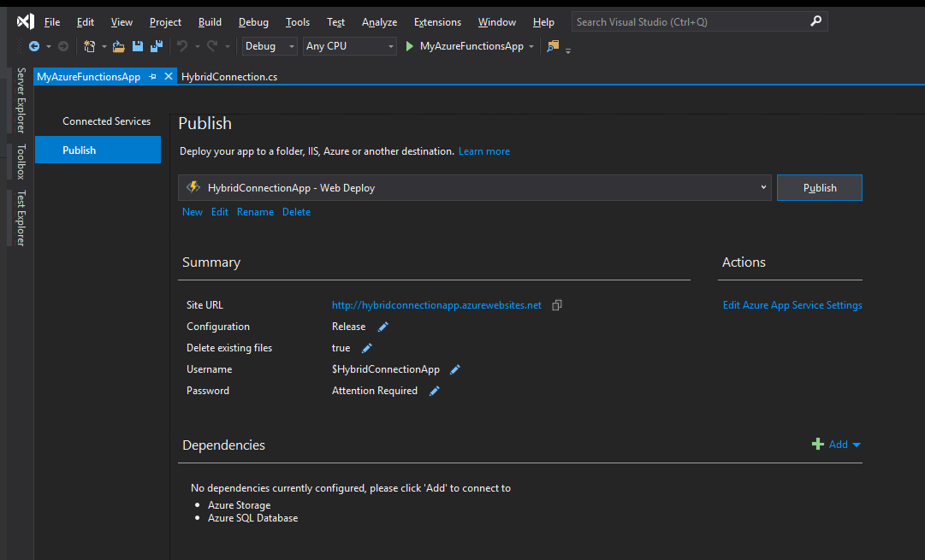Delete the publish profile
Image resolution: width=925 pixels, height=560 pixels.
pyautogui.click(x=296, y=212)
